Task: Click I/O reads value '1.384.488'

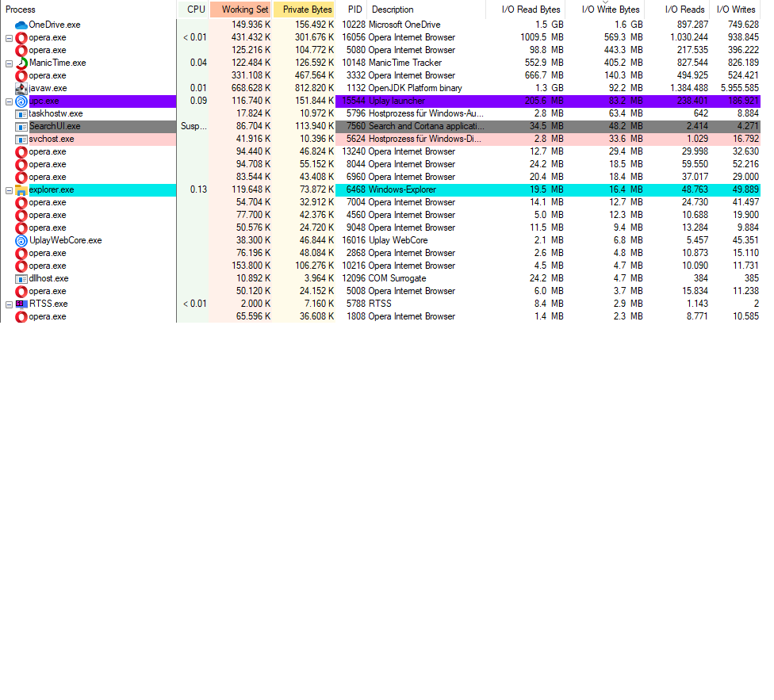Action: (689, 88)
